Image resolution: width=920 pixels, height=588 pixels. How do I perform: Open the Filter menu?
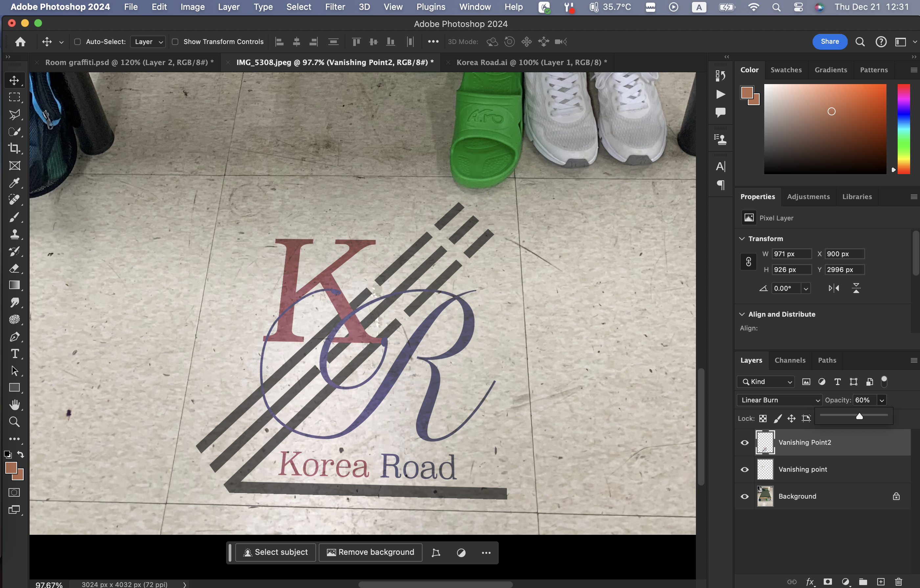pos(335,7)
